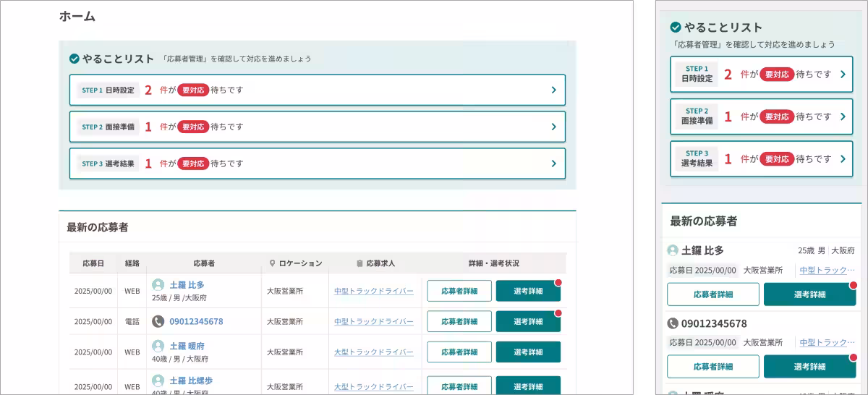
Task: Open the applicant name link 土羅 比螺歩
Action: [191, 381]
